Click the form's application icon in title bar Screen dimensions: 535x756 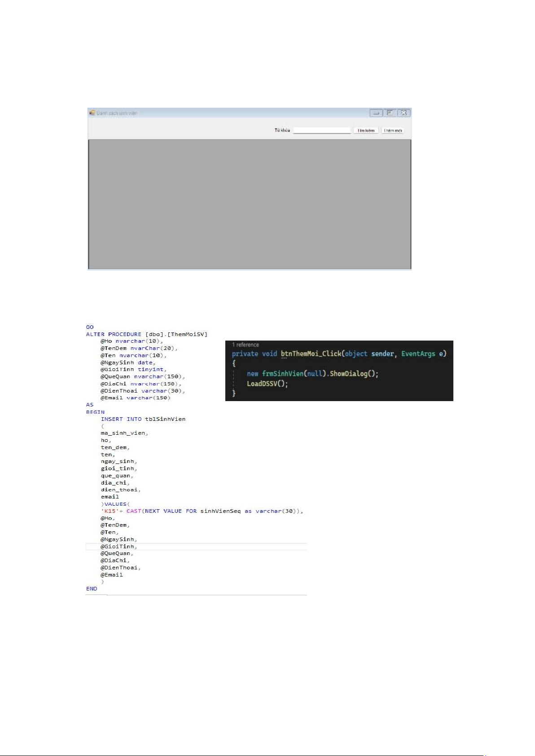point(92,113)
